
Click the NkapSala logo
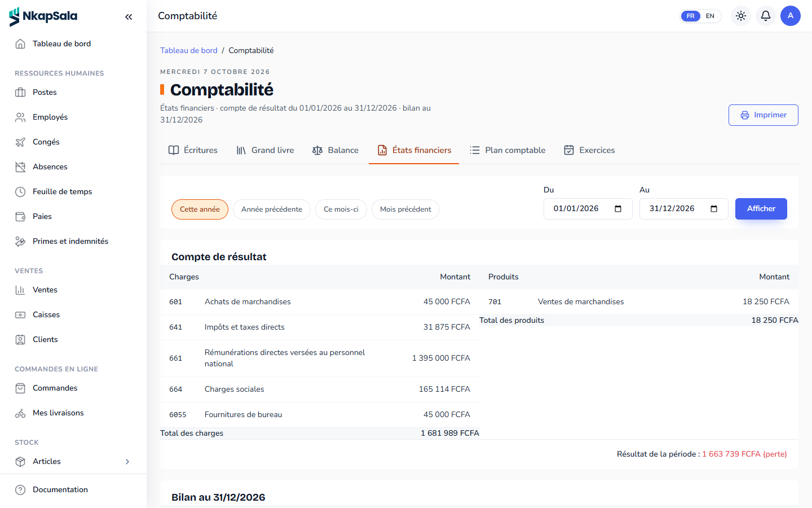(x=43, y=16)
